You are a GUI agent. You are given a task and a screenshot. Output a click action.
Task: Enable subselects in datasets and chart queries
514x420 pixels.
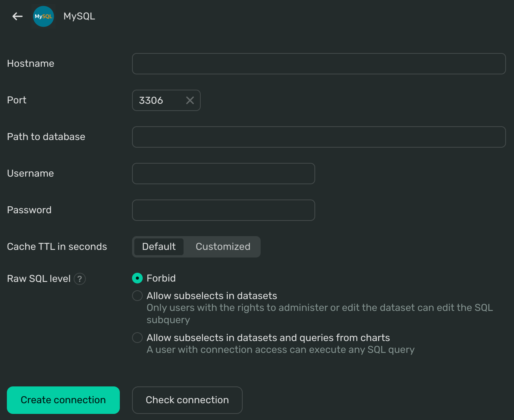tap(137, 338)
